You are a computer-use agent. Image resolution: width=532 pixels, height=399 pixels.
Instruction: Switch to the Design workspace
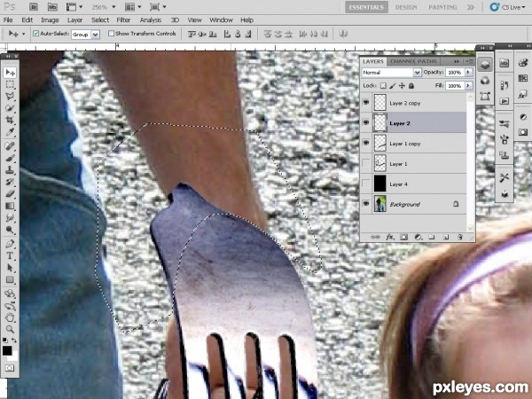pos(406,7)
